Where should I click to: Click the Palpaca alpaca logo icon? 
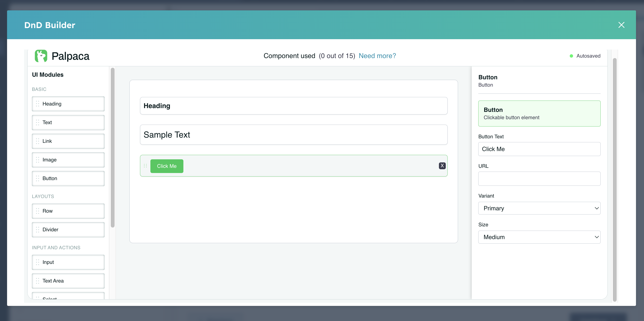[x=41, y=56]
